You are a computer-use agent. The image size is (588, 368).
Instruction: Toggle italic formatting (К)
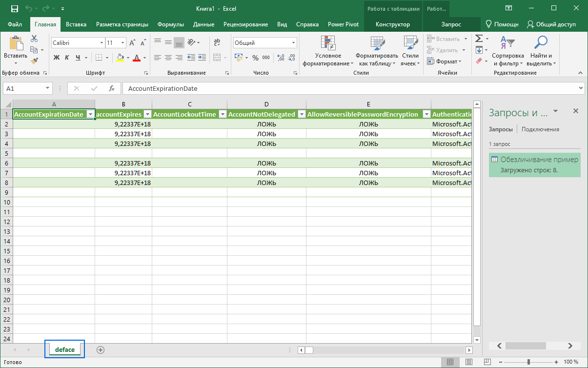point(67,58)
